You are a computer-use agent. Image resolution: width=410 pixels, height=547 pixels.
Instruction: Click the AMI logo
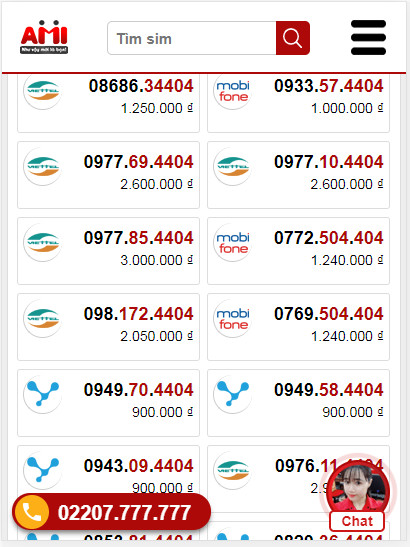click(44, 37)
